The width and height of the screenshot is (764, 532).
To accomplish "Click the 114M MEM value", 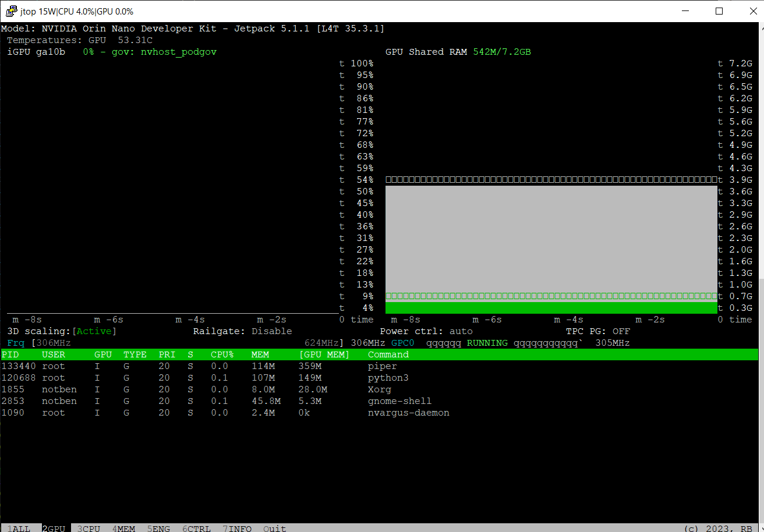I will tap(263, 366).
